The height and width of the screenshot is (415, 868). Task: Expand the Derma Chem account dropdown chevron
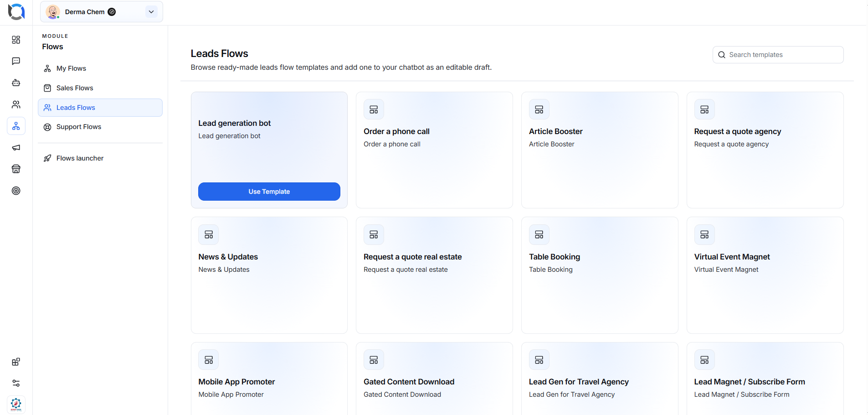[x=151, y=12]
